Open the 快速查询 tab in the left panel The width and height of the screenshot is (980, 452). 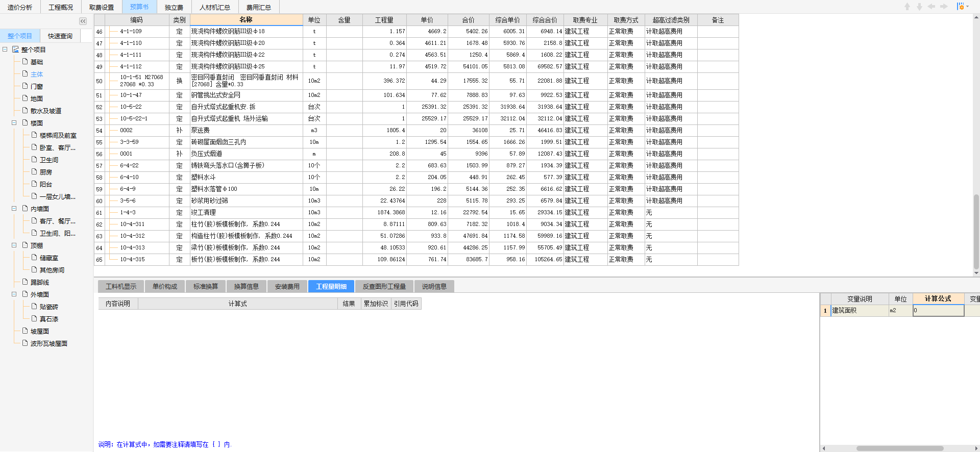60,36
